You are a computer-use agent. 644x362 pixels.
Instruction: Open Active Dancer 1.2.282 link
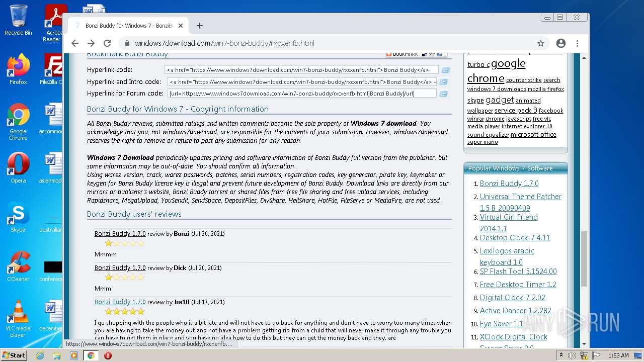pyautogui.click(x=516, y=311)
